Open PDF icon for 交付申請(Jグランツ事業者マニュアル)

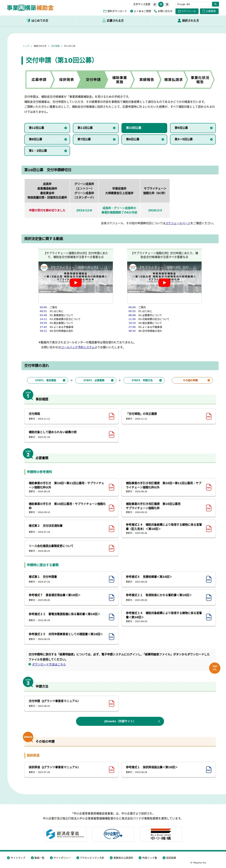pos(111,703)
